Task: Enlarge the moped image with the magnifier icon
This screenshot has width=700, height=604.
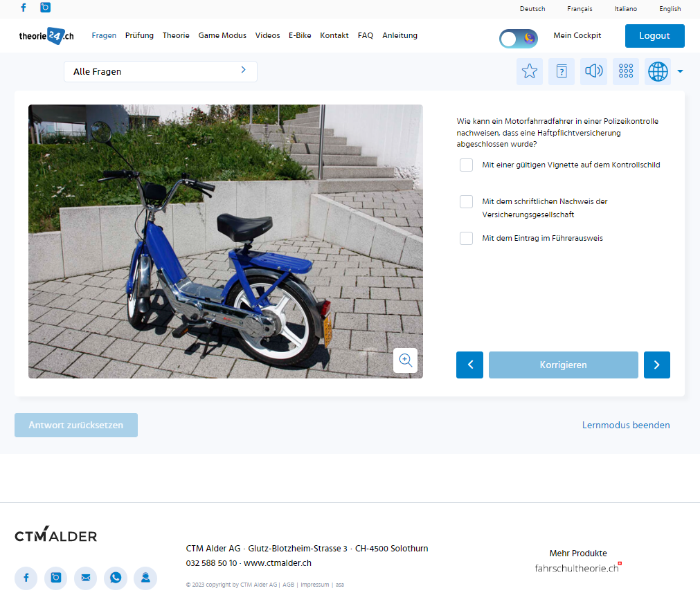Action: (x=405, y=360)
